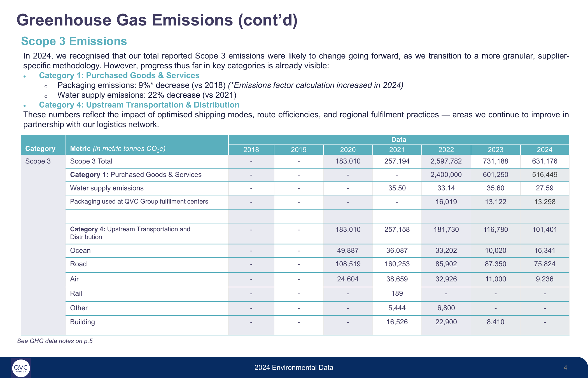Image resolution: width=588 pixels, height=378 pixels.
Task: Click the QVC Group logo in the footer
Action: point(21,368)
